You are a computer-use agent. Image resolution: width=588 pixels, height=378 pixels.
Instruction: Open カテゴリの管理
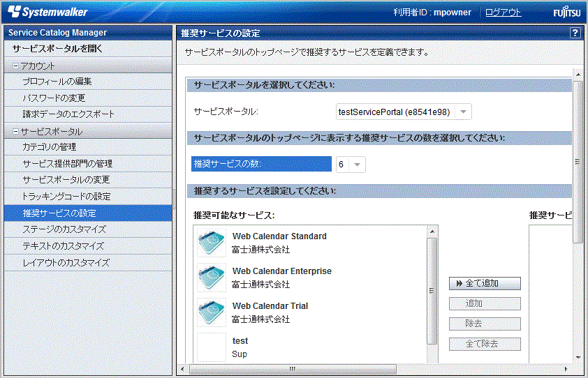pyautogui.click(x=88, y=147)
